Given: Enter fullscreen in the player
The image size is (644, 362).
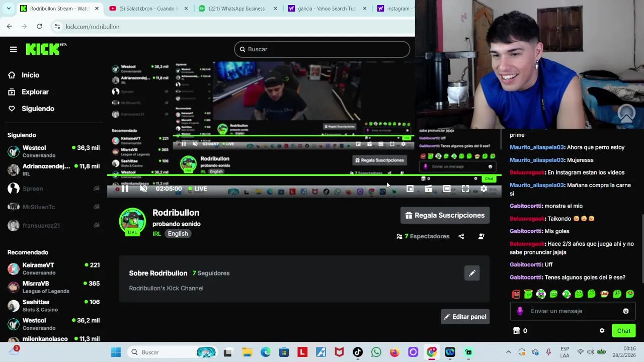Looking at the screenshot, I should [x=465, y=189].
